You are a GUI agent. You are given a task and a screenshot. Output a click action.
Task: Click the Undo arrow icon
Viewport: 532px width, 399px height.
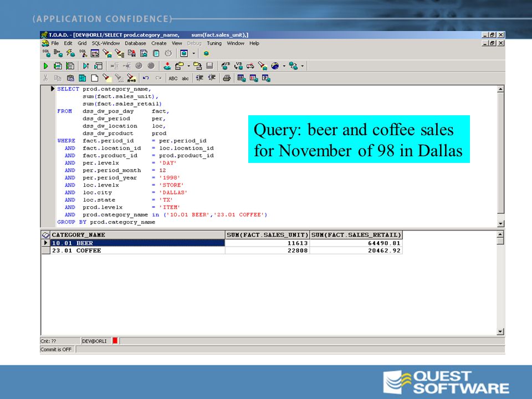point(146,78)
